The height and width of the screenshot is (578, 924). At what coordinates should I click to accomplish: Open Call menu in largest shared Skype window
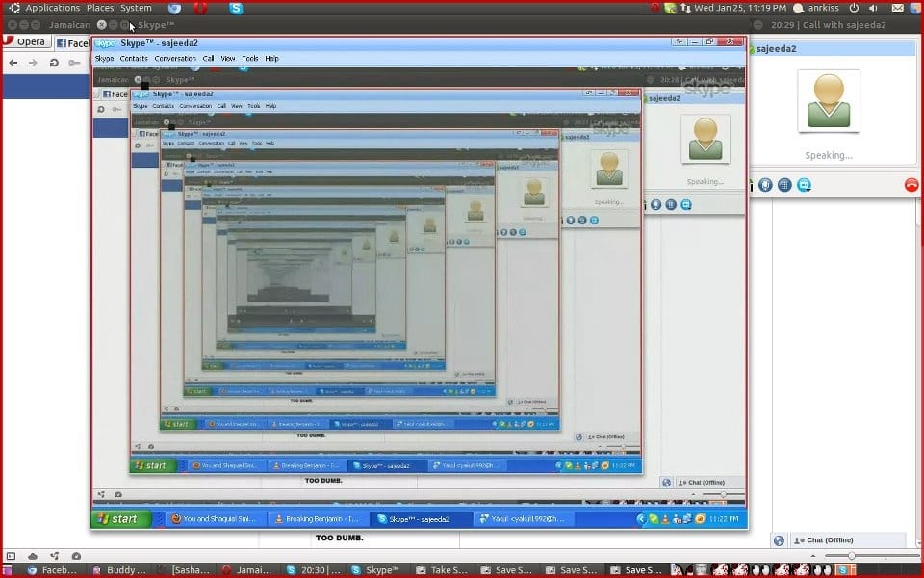[x=208, y=59]
